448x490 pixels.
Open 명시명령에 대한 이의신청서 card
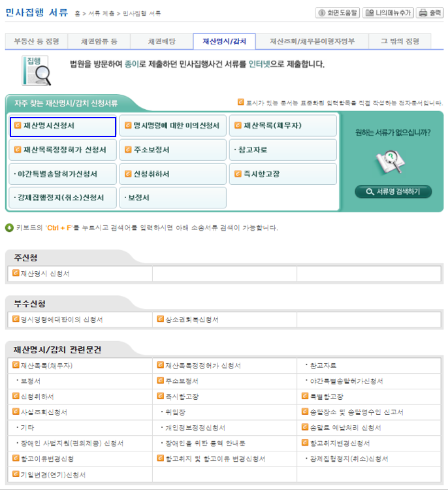tap(173, 125)
